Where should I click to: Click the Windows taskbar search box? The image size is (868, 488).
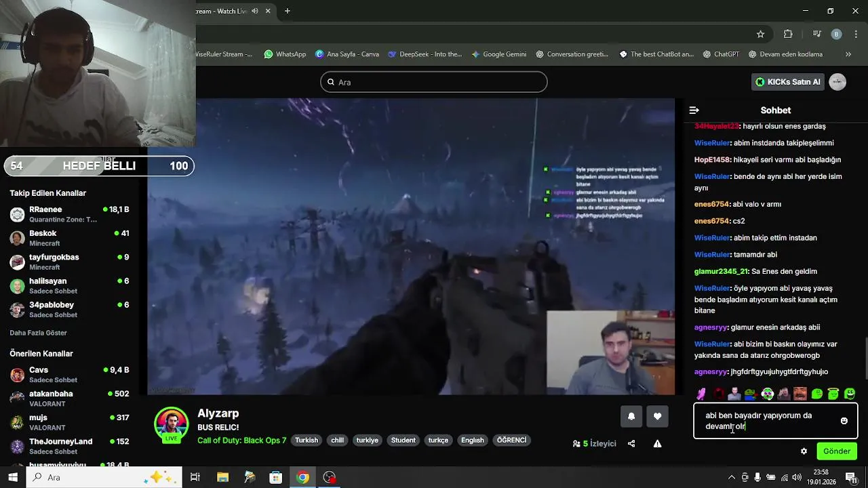pos(104,477)
